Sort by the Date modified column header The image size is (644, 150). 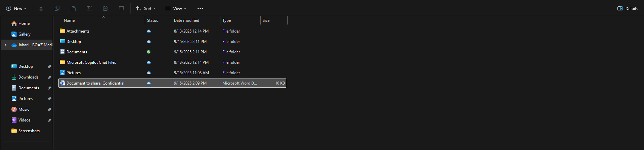186,20
